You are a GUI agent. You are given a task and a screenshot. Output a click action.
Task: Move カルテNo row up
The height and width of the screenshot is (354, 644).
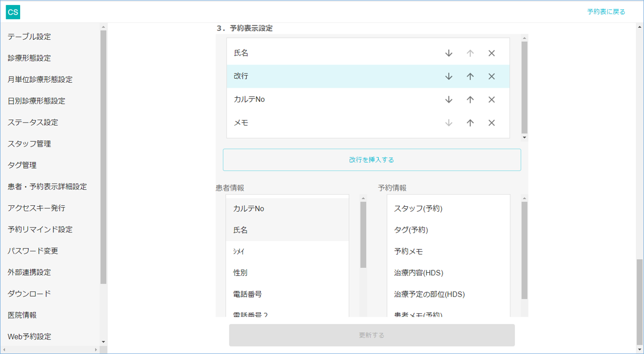point(470,100)
